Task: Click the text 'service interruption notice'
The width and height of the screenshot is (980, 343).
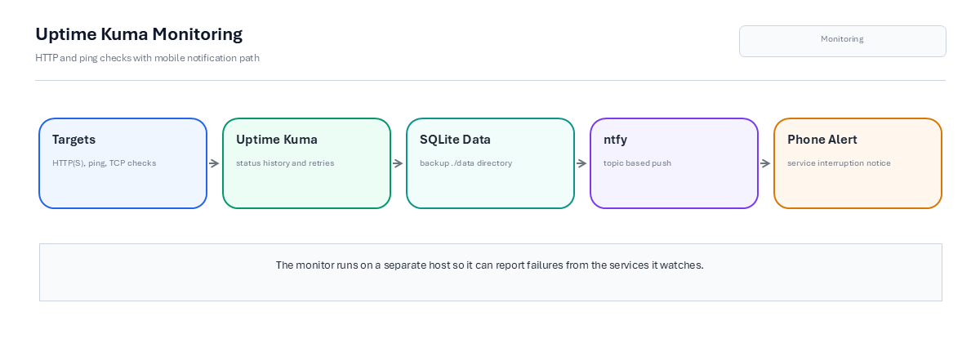Action: click(839, 163)
